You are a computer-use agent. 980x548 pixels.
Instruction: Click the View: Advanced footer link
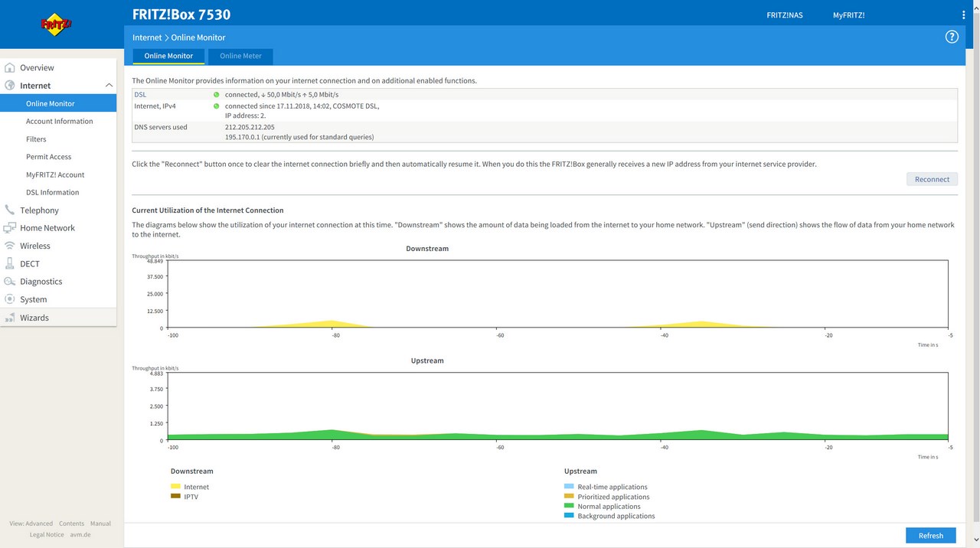click(x=31, y=524)
